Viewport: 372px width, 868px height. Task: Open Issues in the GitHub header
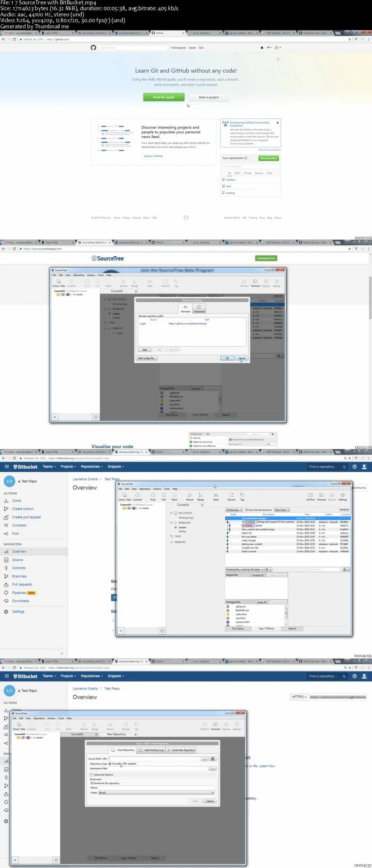coord(192,48)
